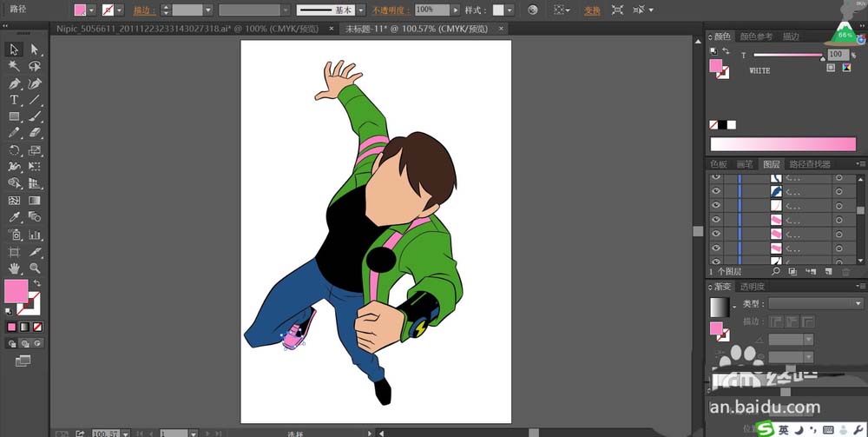
Task: Select the Column Graph tool
Action: pyautogui.click(x=35, y=235)
